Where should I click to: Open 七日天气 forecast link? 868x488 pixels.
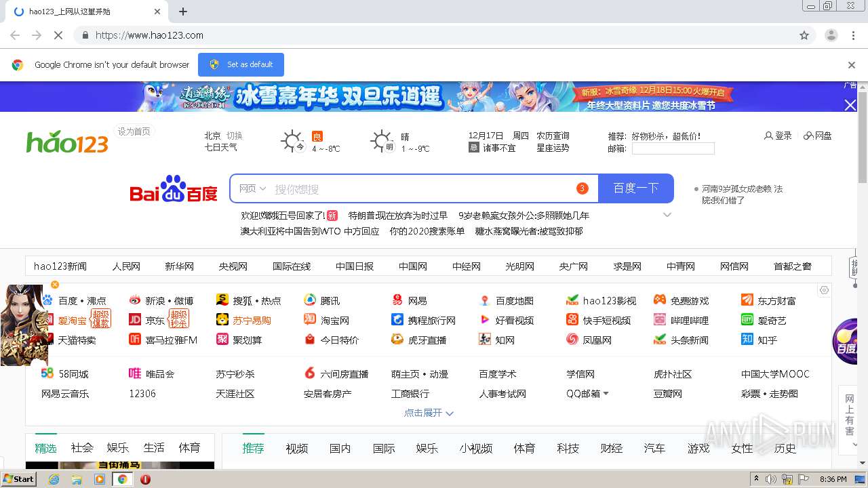pos(221,147)
